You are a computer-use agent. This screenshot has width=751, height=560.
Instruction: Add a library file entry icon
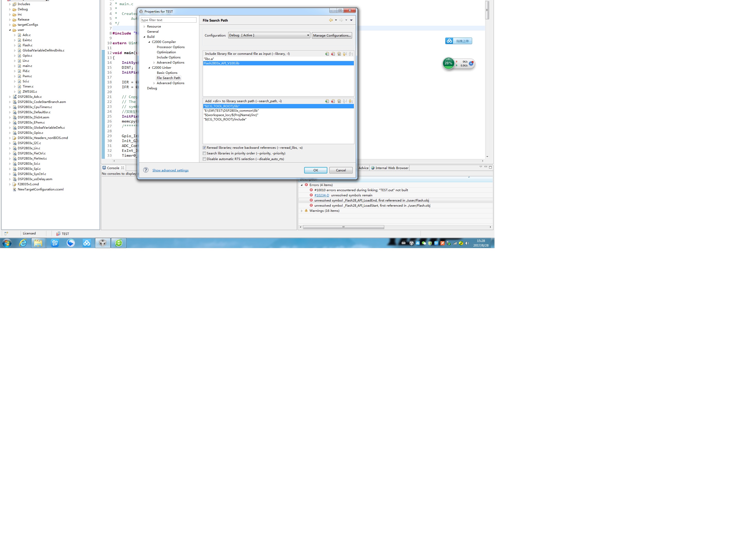coord(327,54)
